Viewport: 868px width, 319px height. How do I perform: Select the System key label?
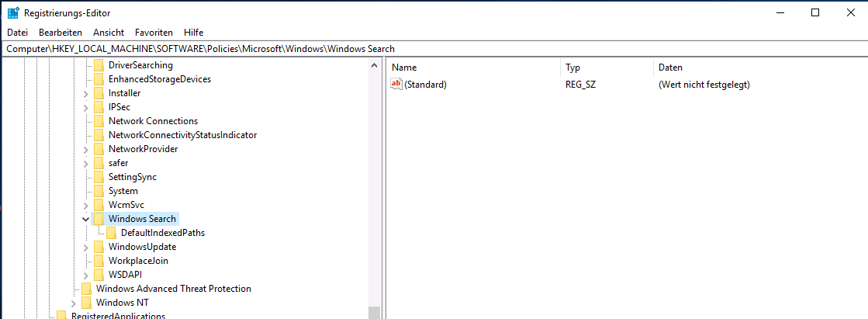123,190
